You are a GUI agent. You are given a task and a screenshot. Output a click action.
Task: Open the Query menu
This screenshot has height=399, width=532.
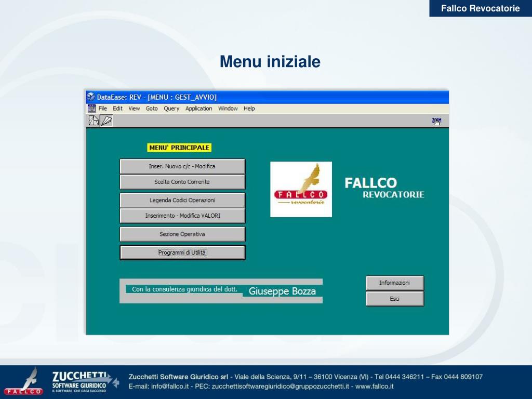pyautogui.click(x=171, y=109)
